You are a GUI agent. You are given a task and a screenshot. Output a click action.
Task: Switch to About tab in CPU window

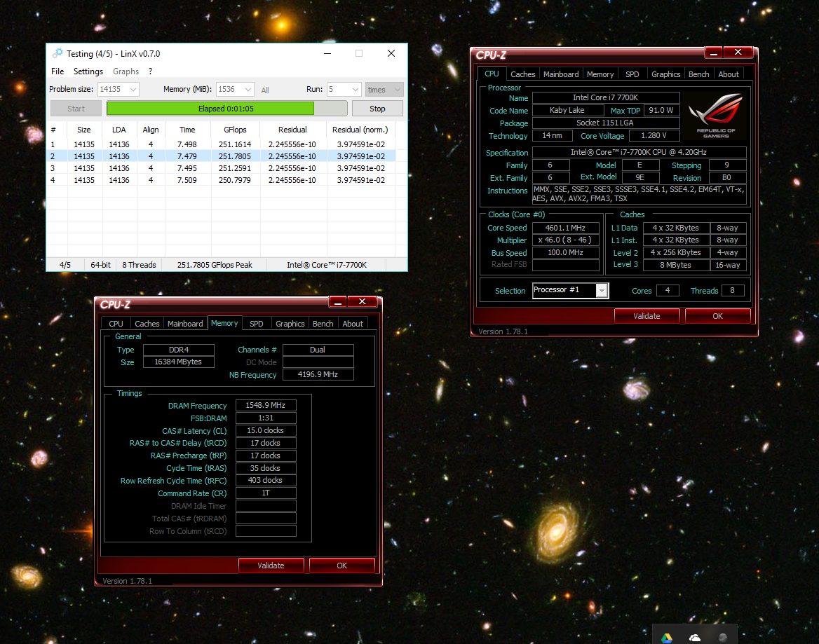728,74
